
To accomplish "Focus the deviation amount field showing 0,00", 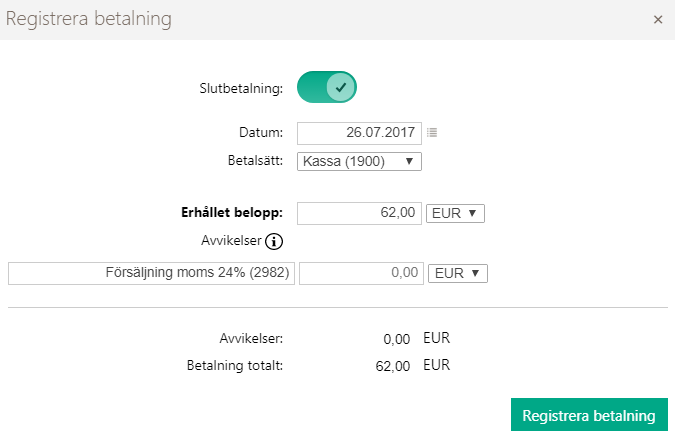I will point(361,273).
